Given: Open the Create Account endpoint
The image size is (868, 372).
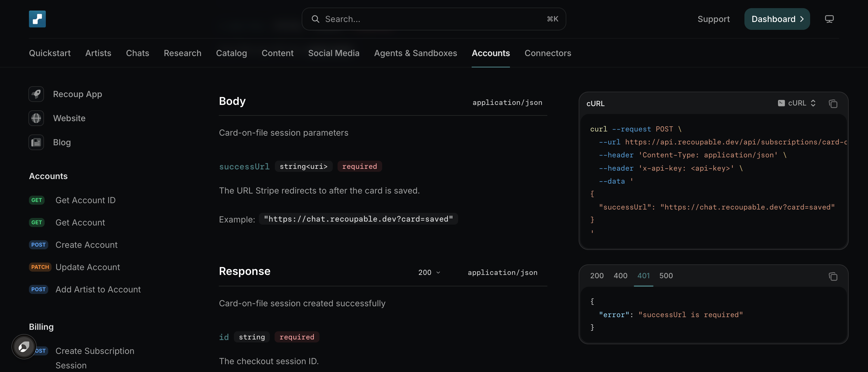Looking at the screenshot, I should (x=86, y=244).
